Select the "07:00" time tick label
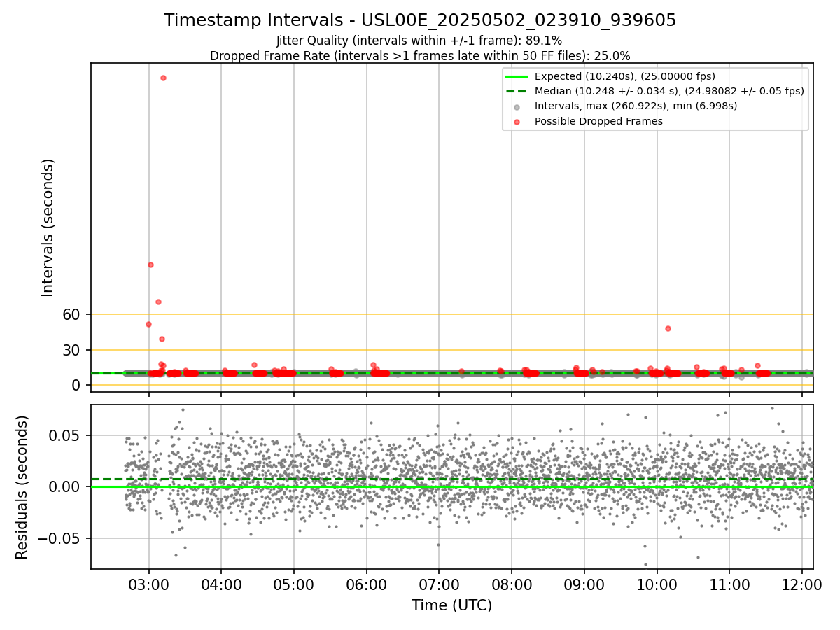 pyautogui.click(x=439, y=584)
